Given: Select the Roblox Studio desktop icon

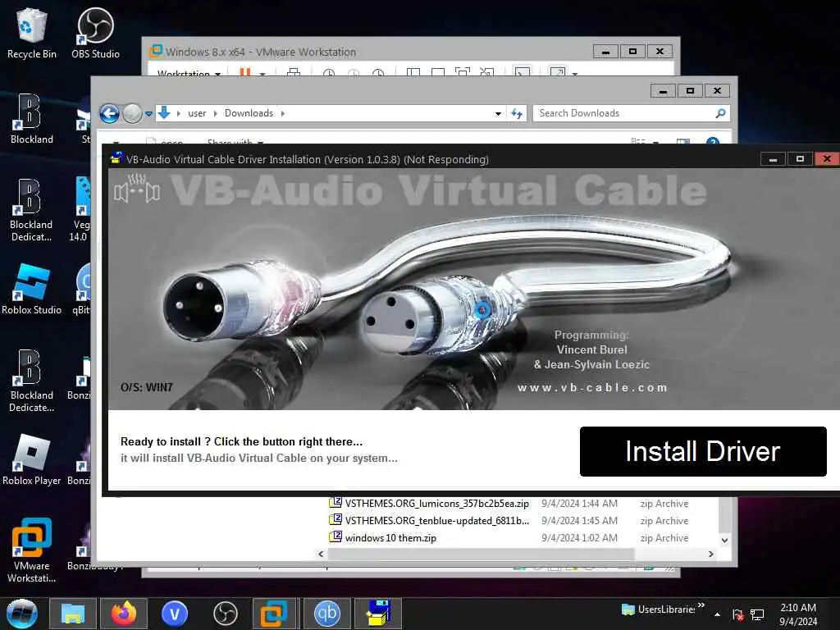Looking at the screenshot, I should tap(32, 290).
